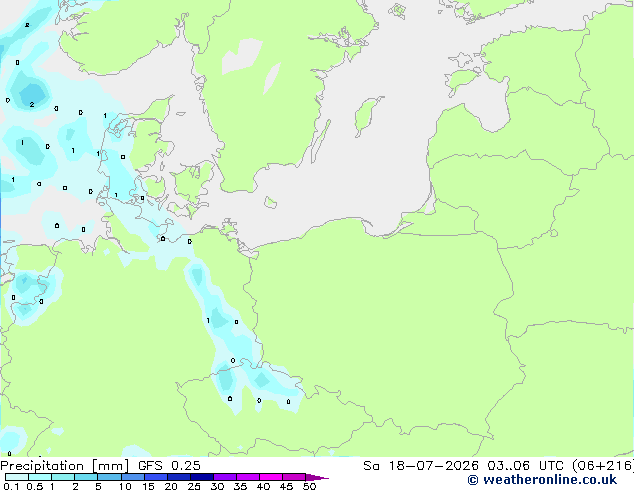Pick the 15–20 mm blue legend swatch
Viewport: 634px width, 490px height.
[x=156, y=477]
